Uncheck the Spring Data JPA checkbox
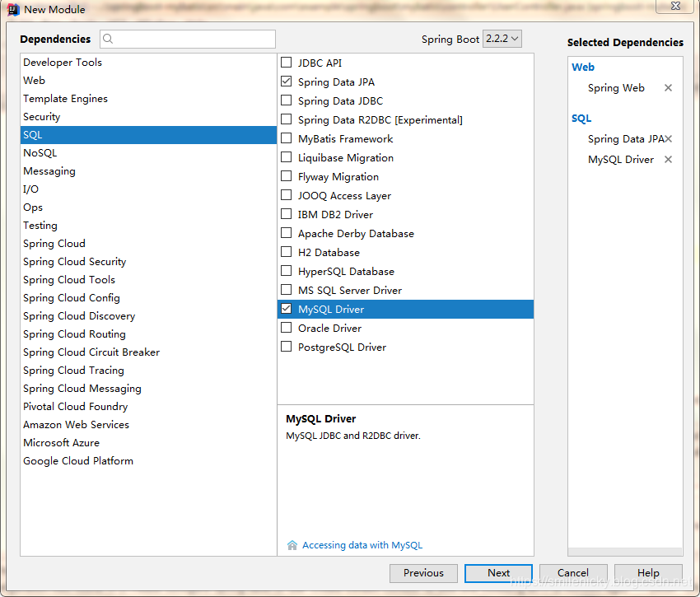The image size is (700, 597). click(286, 82)
